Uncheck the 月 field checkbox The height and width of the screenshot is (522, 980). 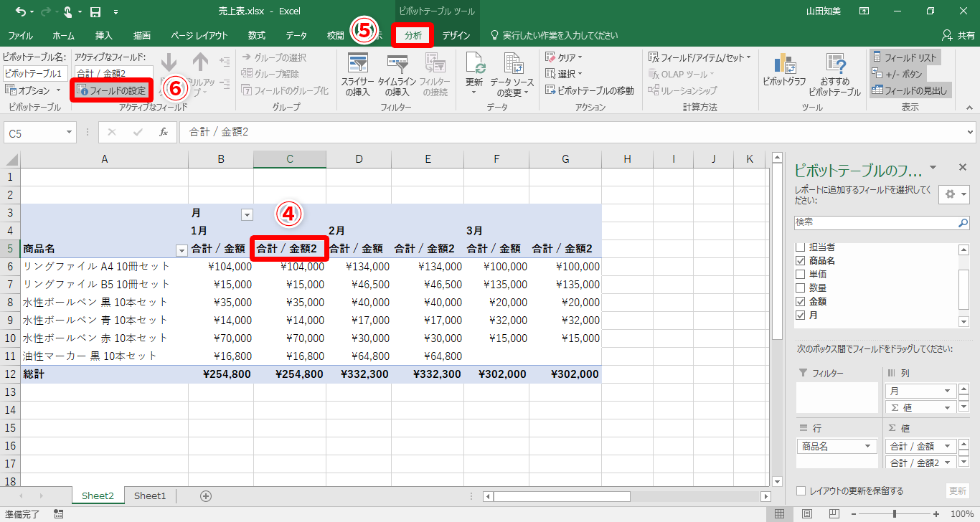801,315
